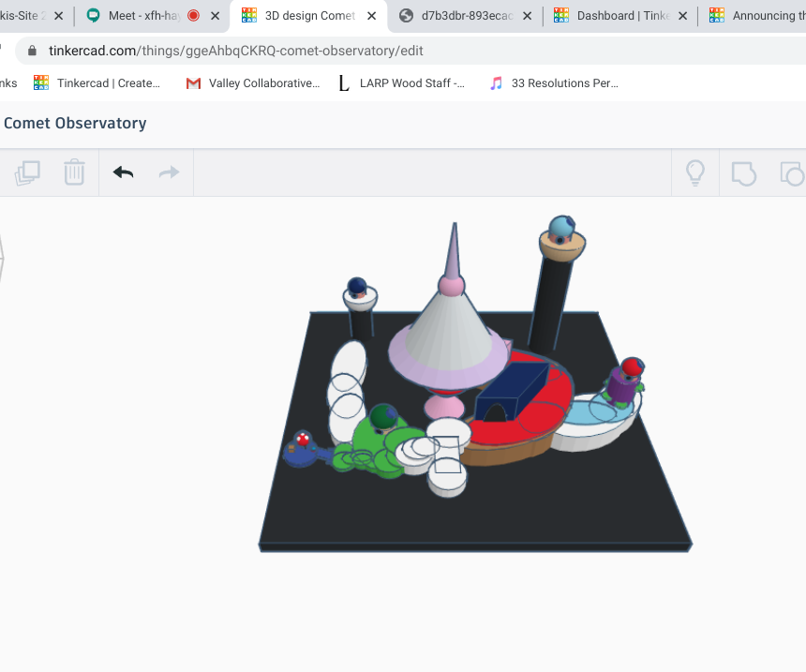Open the Dashboard | Tinkercad tab
Viewport: 806px width, 672px height.
click(x=622, y=16)
